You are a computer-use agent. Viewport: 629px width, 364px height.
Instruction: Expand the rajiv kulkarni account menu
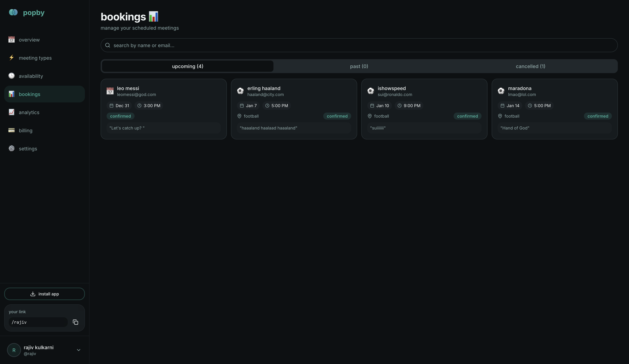(x=78, y=350)
